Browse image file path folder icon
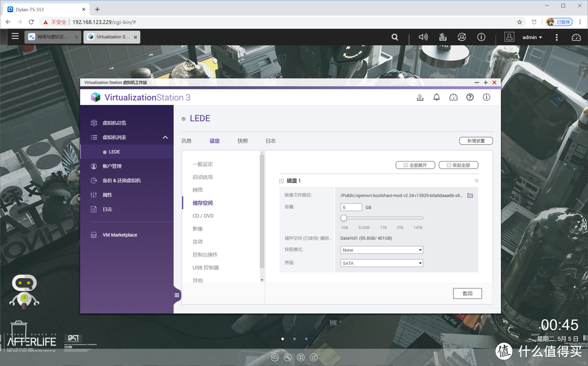Viewport: 588px width, 366px height. point(470,196)
